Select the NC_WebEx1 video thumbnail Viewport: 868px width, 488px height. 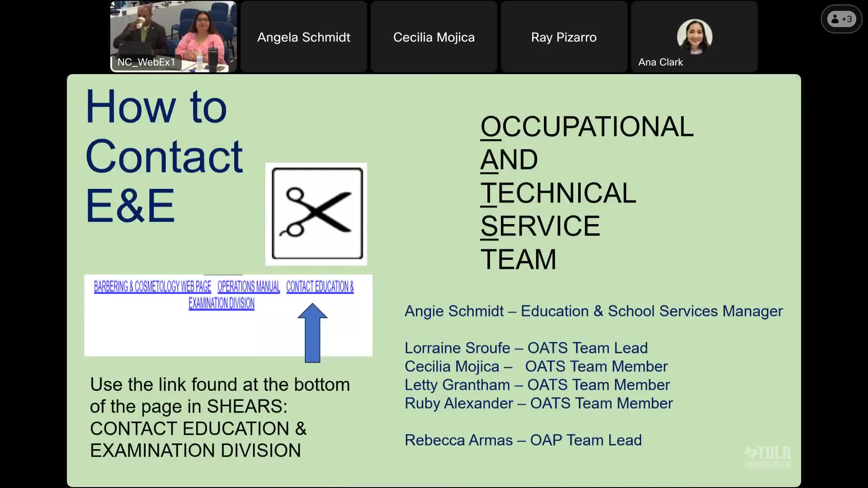click(174, 32)
